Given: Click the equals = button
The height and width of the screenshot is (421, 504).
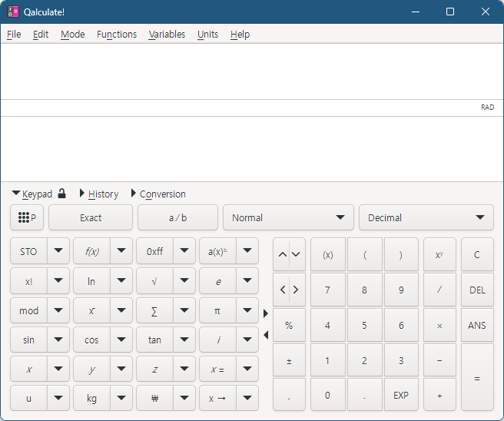Looking at the screenshot, I should coord(477,378).
